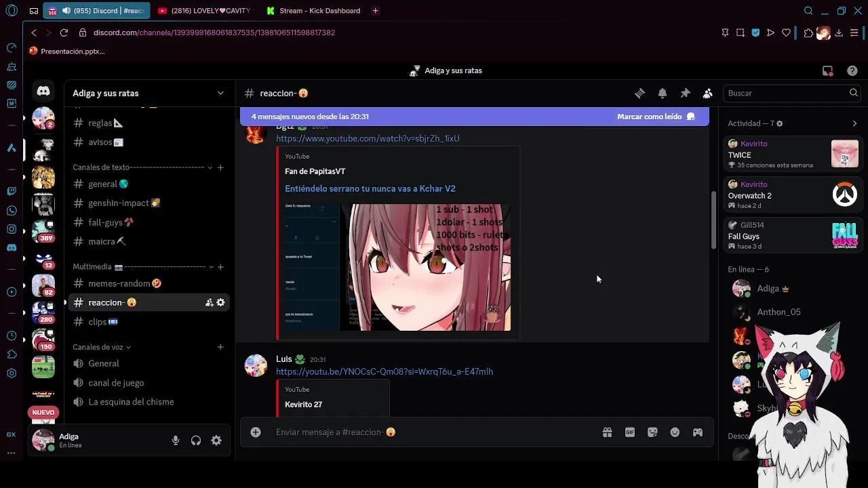
Task: Toggle headphone deafen in user panel
Action: pos(196,441)
